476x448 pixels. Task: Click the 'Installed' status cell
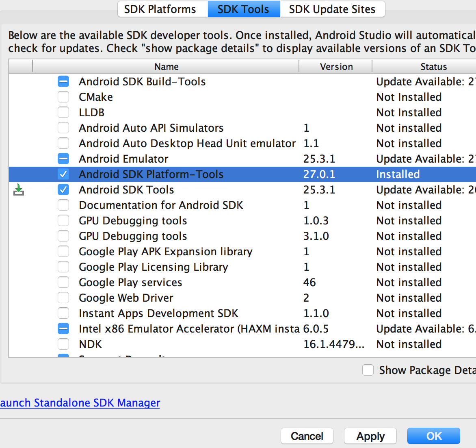click(398, 174)
